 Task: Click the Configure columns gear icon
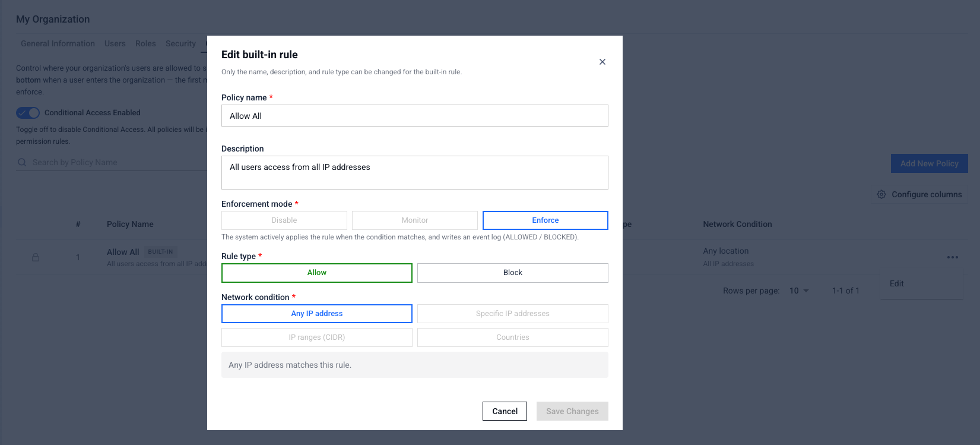pos(881,194)
